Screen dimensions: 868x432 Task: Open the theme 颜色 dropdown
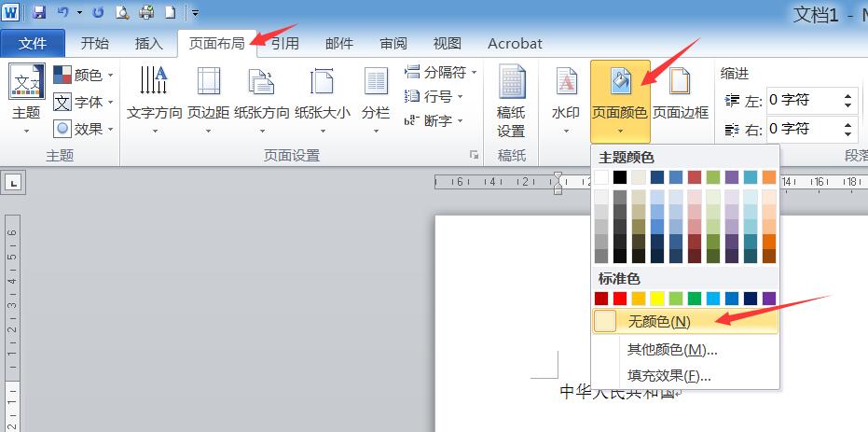pyautogui.click(x=83, y=75)
